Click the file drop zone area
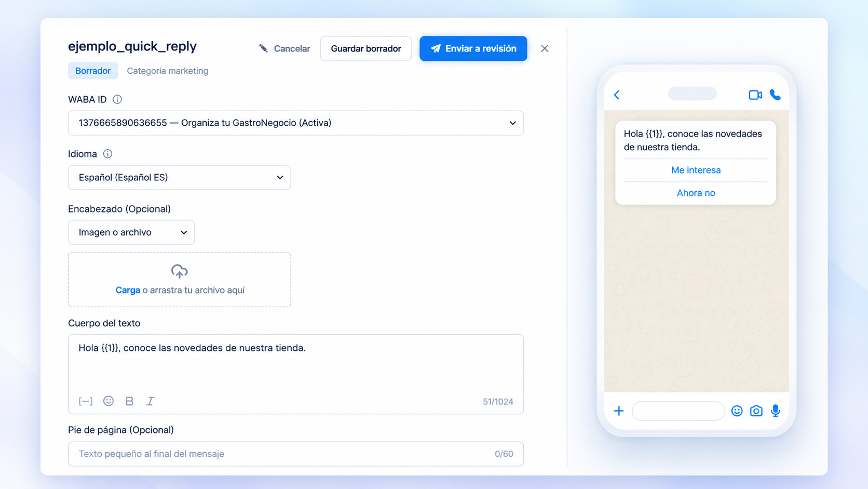This screenshot has width=868, height=489. 180,280
